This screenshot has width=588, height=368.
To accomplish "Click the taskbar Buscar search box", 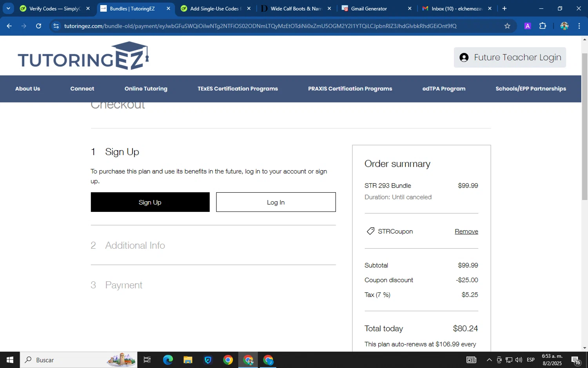I will [x=78, y=360].
